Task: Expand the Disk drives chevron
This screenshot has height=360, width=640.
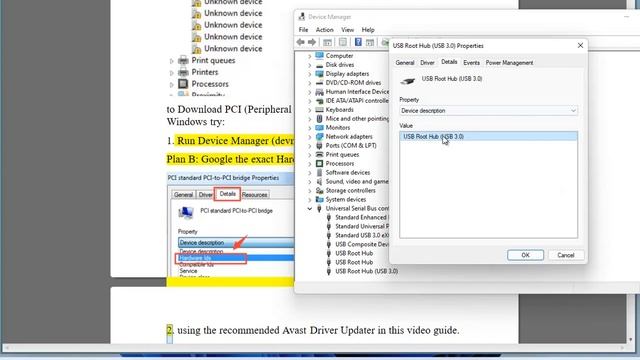Action: [x=309, y=65]
